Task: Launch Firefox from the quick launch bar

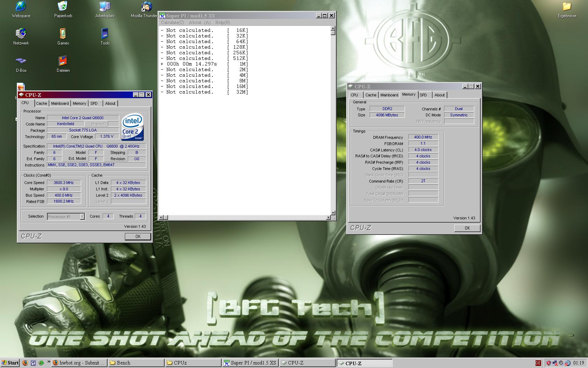Action: [25, 363]
